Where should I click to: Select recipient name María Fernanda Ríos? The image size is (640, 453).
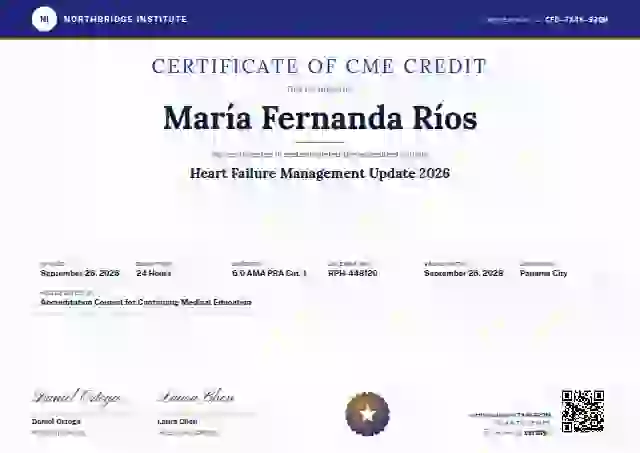[x=320, y=118]
